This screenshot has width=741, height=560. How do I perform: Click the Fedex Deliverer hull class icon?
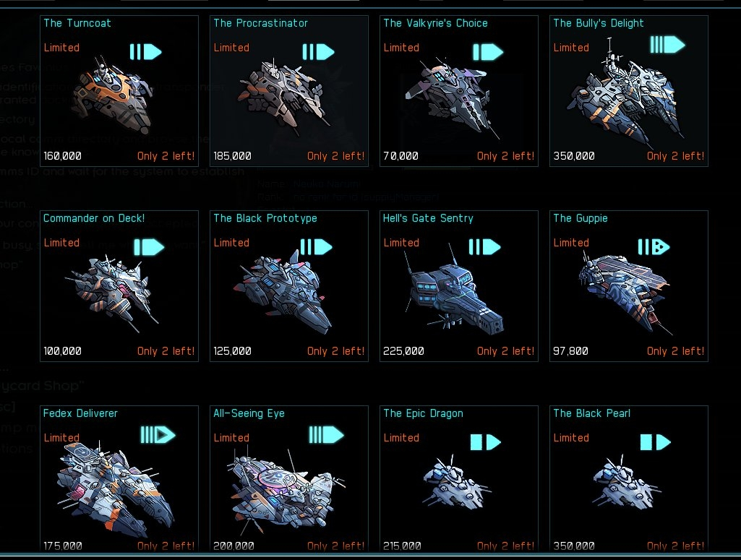tap(158, 435)
